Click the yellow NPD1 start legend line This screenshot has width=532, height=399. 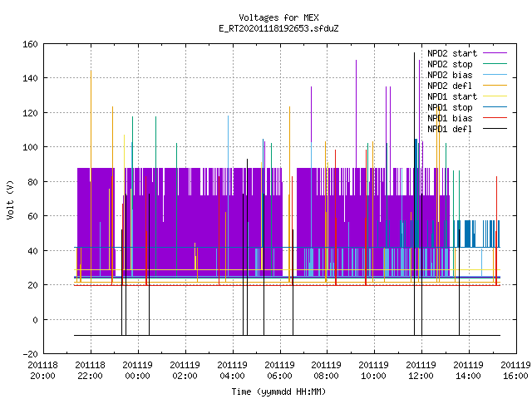point(495,96)
